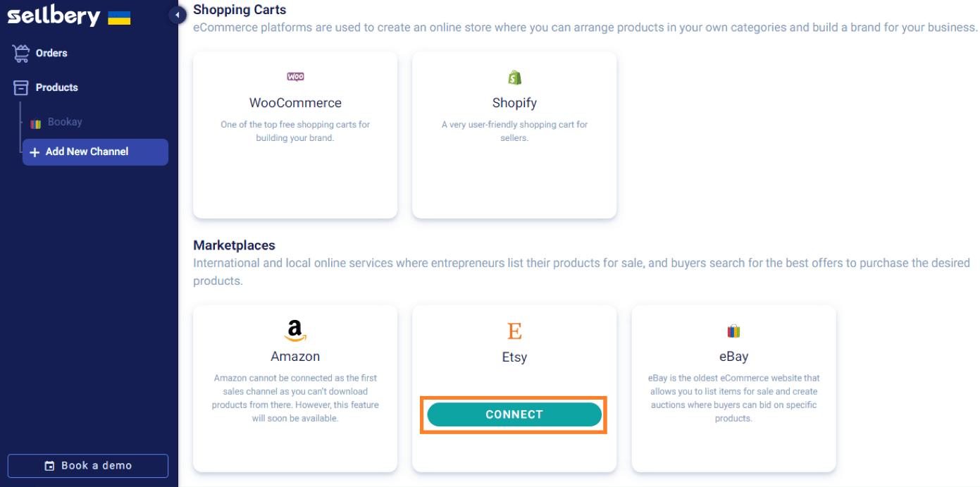Click the Ukrainian flag icon
This screenshot has width=980, height=487.
point(119,18)
